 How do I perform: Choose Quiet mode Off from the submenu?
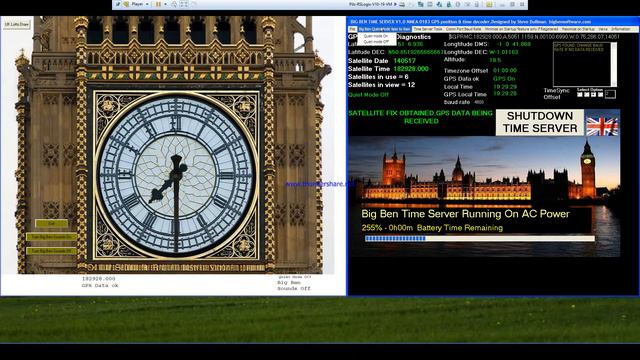click(376, 41)
